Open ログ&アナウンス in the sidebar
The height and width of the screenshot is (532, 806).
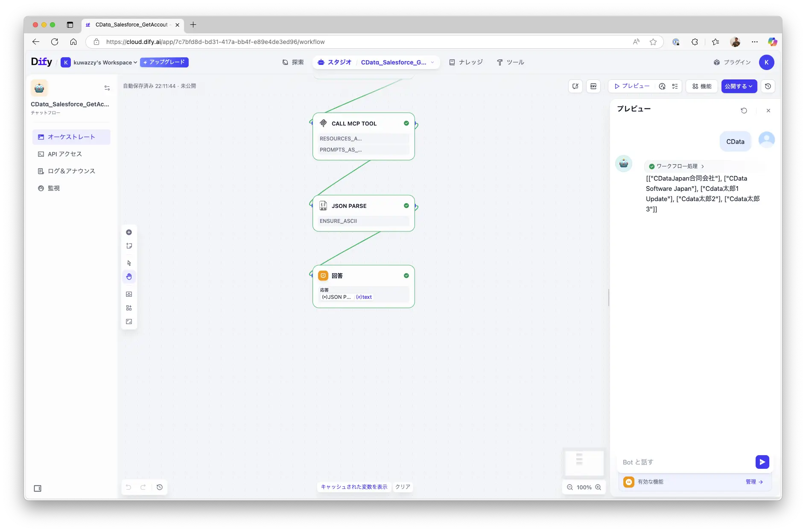tap(71, 171)
